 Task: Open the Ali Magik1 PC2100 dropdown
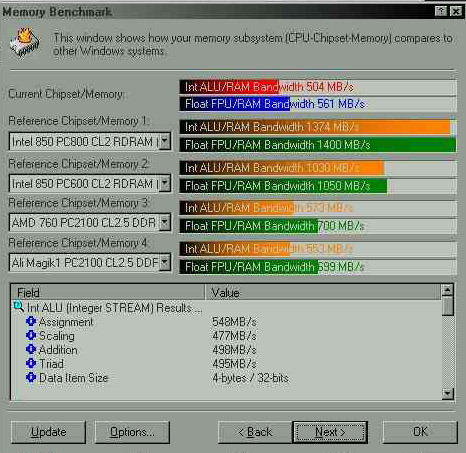tap(164, 262)
